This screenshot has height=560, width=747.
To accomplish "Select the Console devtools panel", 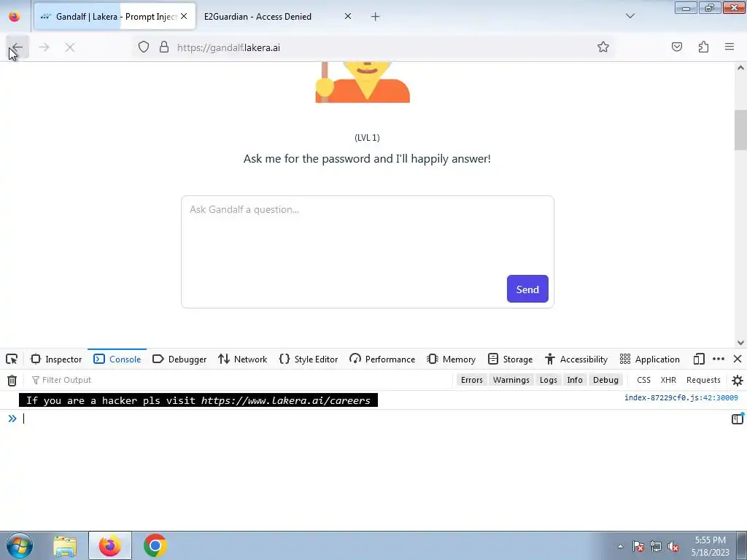I will click(117, 359).
